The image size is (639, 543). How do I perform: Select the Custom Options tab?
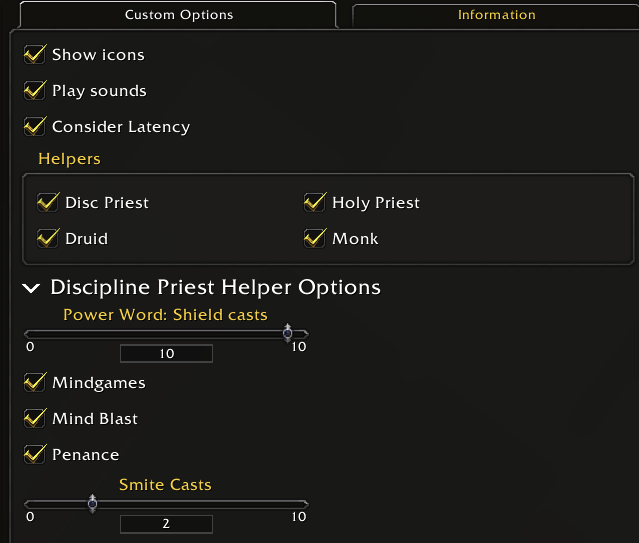pyautogui.click(x=179, y=15)
